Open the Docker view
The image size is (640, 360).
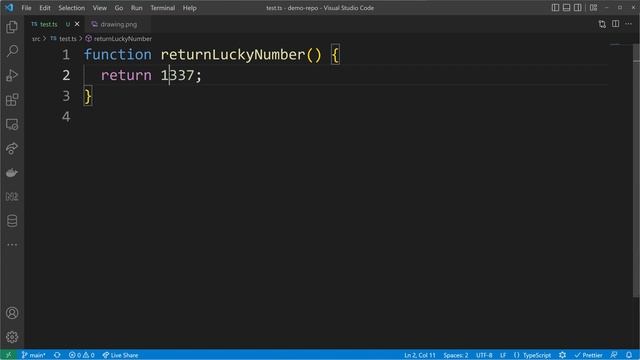pos(12,173)
